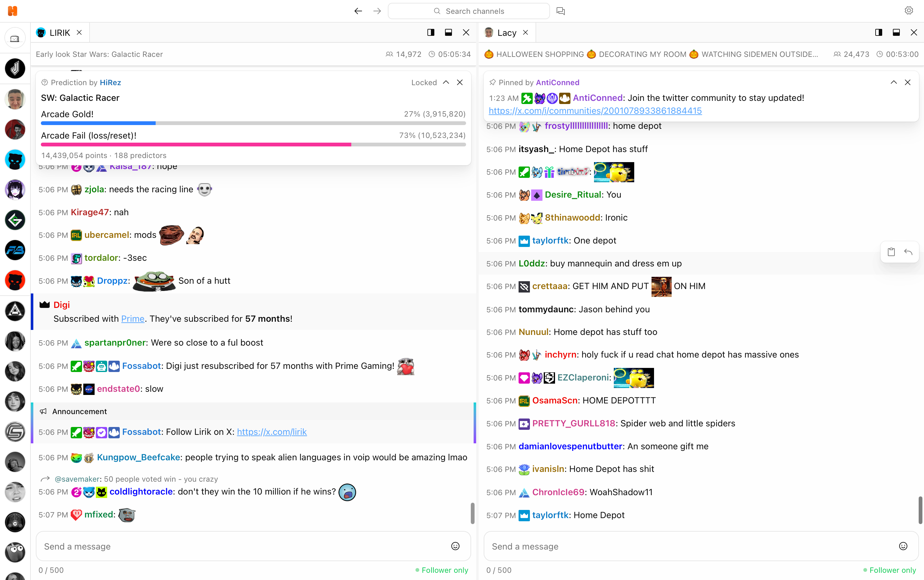
Task: Open the FB channel avatar in sidebar
Action: point(15,250)
